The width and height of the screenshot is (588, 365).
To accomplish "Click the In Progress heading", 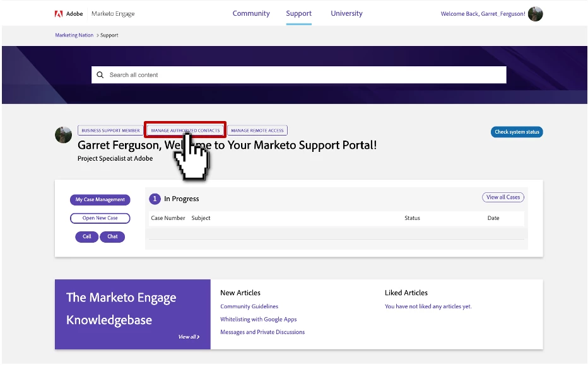I will coord(182,199).
